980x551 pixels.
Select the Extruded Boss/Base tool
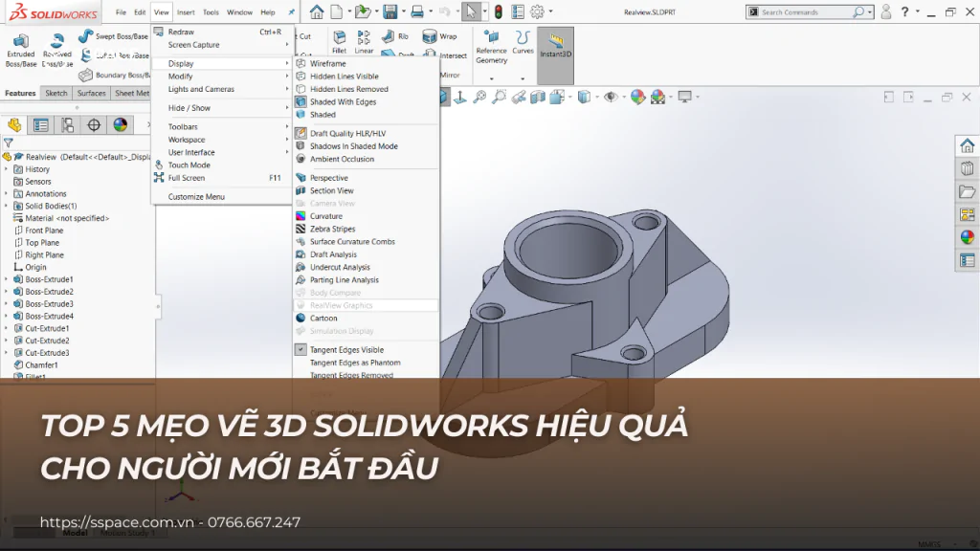[21, 52]
